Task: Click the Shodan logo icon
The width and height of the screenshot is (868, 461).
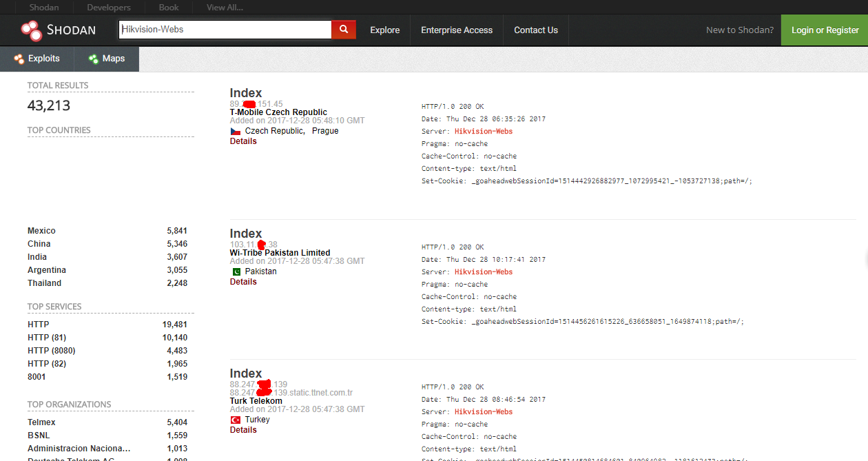Action: [x=31, y=30]
